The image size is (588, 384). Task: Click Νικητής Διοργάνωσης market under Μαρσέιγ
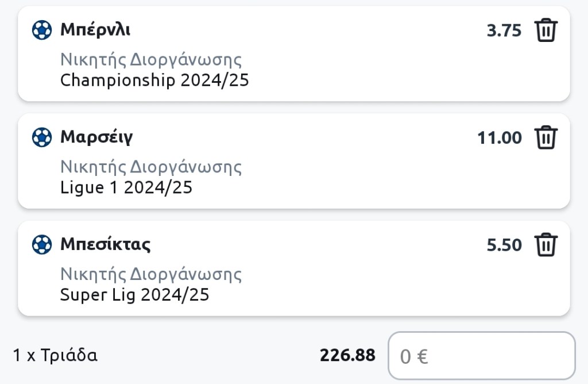[151, 167]
